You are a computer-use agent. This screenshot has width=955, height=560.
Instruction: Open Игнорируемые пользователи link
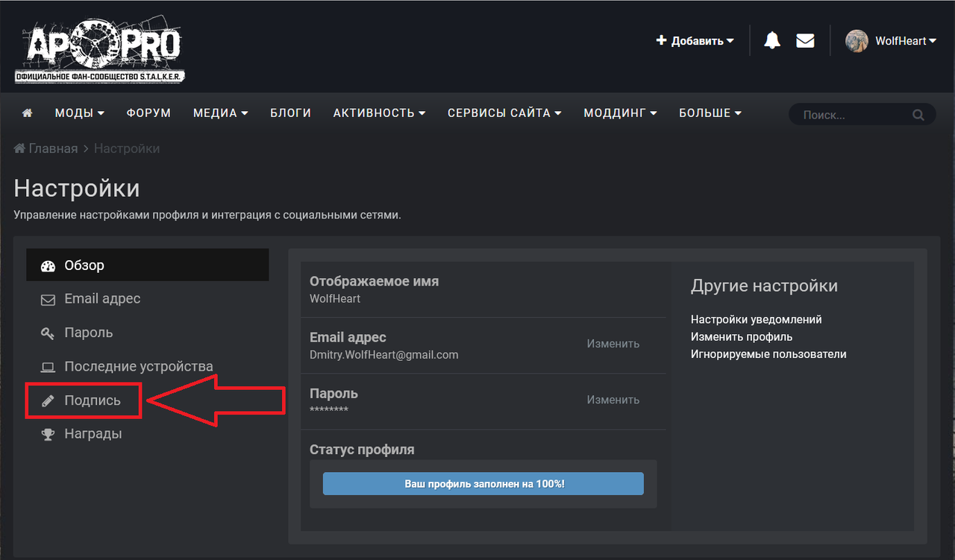click(768, 354)
